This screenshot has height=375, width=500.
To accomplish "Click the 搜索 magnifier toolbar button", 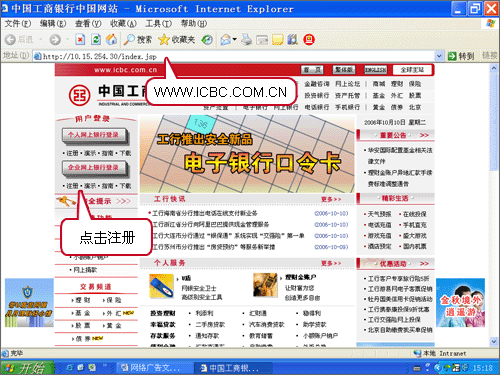I will pos(138,40).
